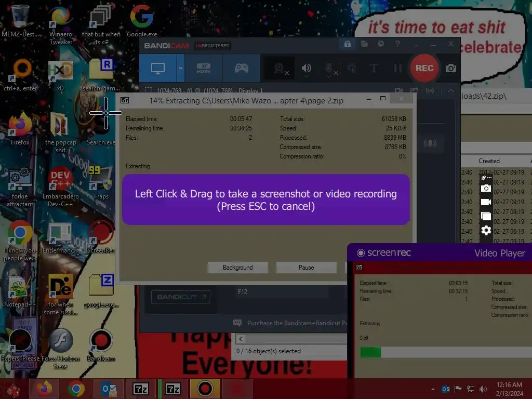Open search-gam archive on desktop

coord(101,75)
